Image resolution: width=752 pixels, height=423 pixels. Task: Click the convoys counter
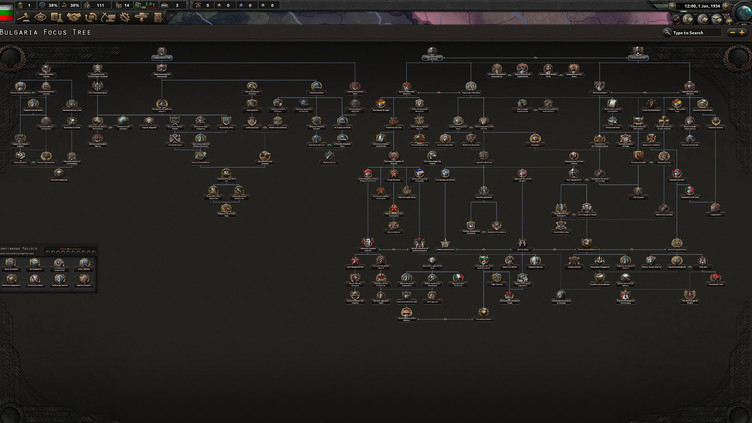click(173, 5)
